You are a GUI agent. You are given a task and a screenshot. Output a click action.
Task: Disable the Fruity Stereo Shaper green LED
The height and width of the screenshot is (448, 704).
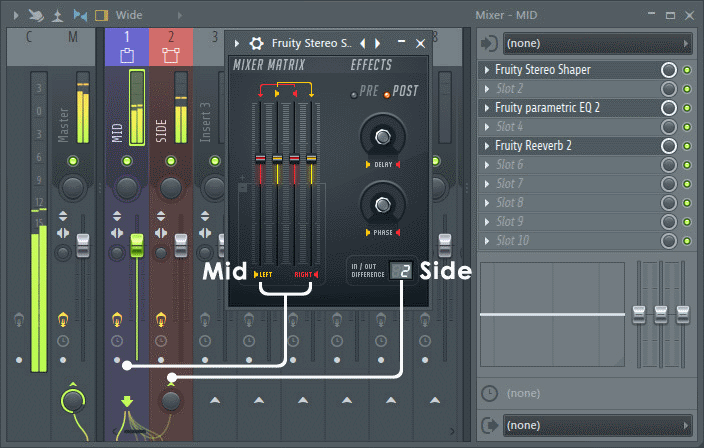[x=687, y=70]
